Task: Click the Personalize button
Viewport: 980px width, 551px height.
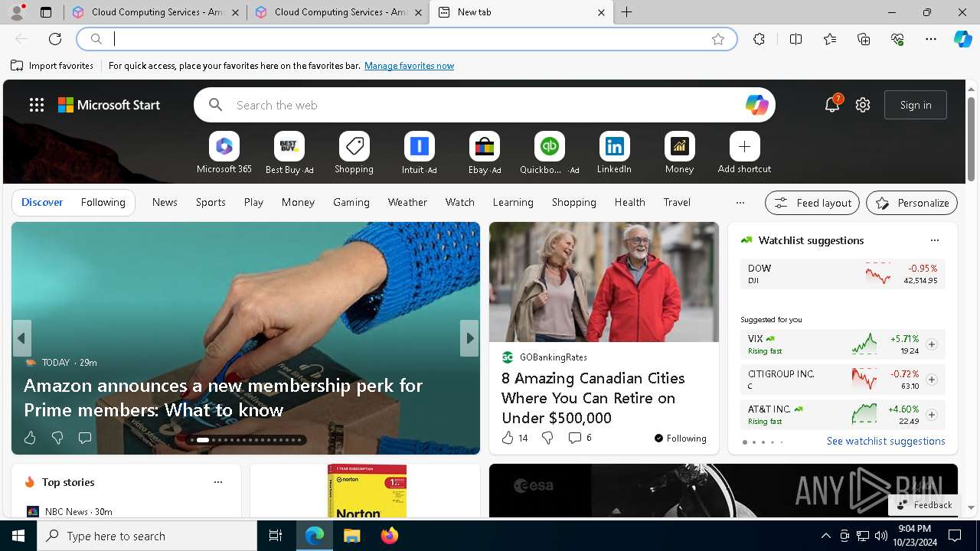Action: coord(912,203)
